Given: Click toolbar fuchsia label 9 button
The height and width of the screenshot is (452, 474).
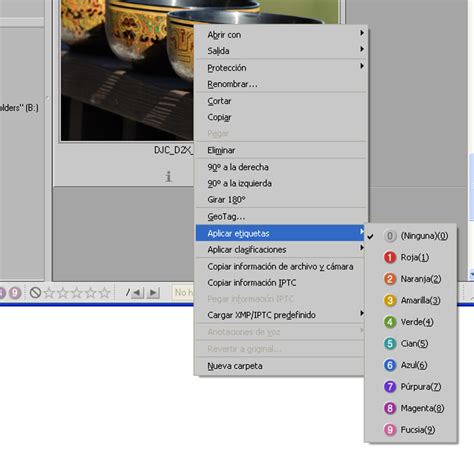Looking at the screenshot, I should tap(15, 293).
